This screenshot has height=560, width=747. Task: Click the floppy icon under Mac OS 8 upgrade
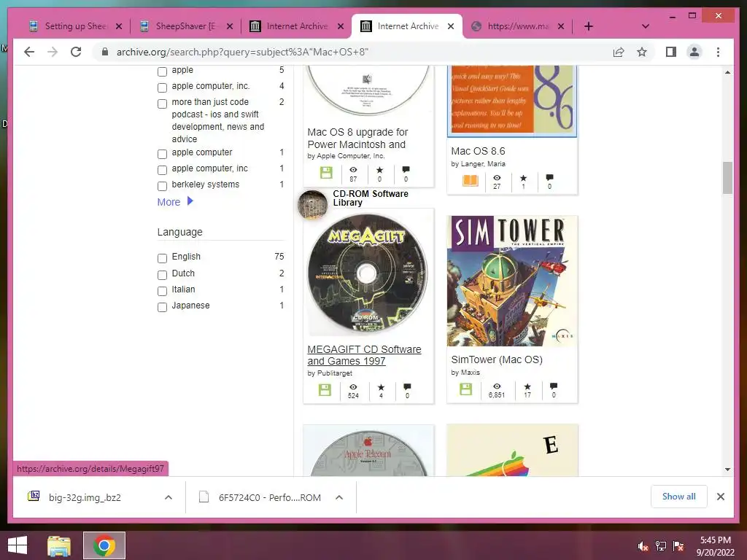click(x=326, y=173)
